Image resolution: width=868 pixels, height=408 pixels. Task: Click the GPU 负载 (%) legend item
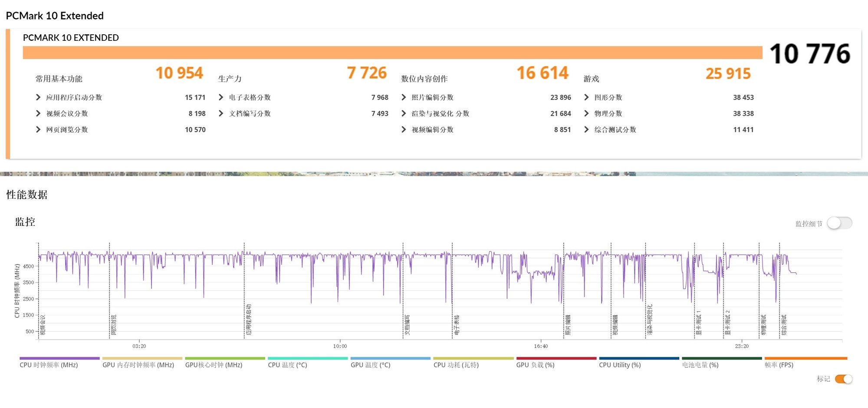point(535,365)
